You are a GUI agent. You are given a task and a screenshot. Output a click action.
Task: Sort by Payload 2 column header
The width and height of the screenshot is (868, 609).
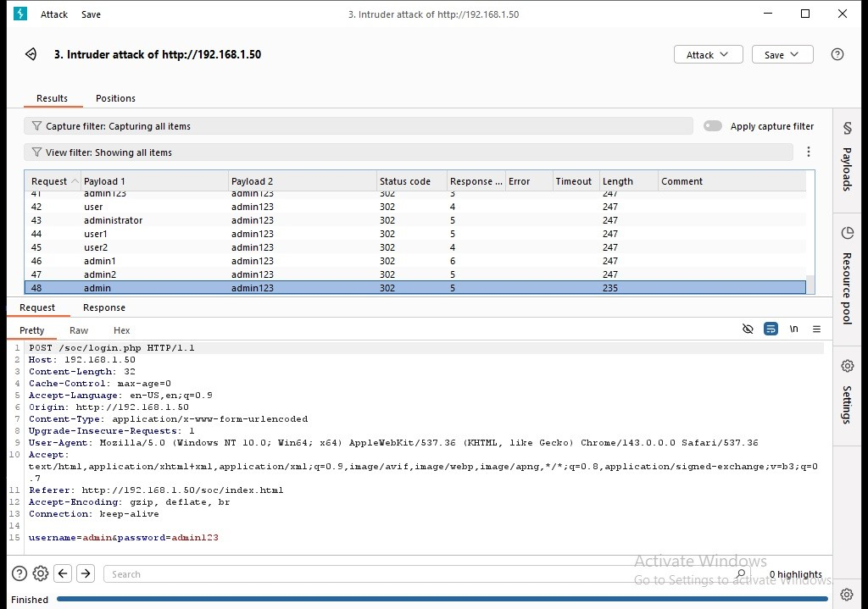tap(303, 181)
